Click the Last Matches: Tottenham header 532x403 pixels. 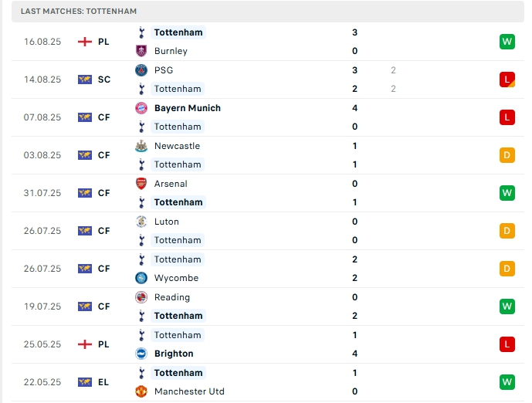(79, 12)
